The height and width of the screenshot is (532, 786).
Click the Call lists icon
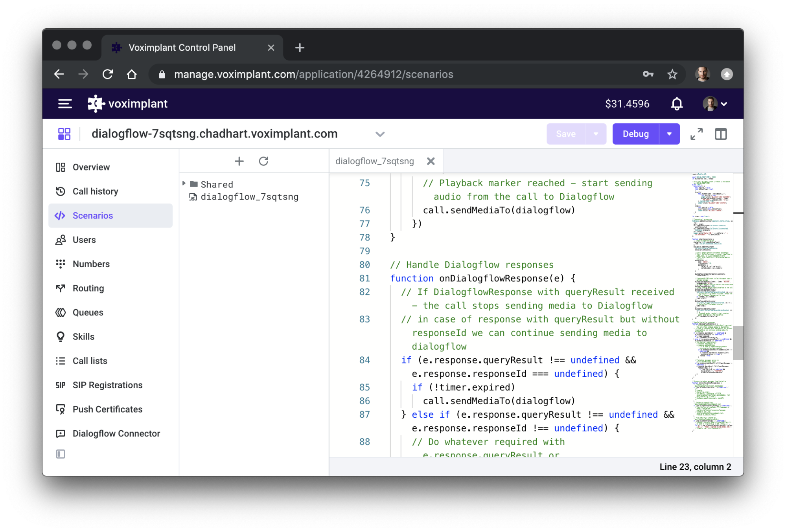pyautogui.click(x=60, y=361)
